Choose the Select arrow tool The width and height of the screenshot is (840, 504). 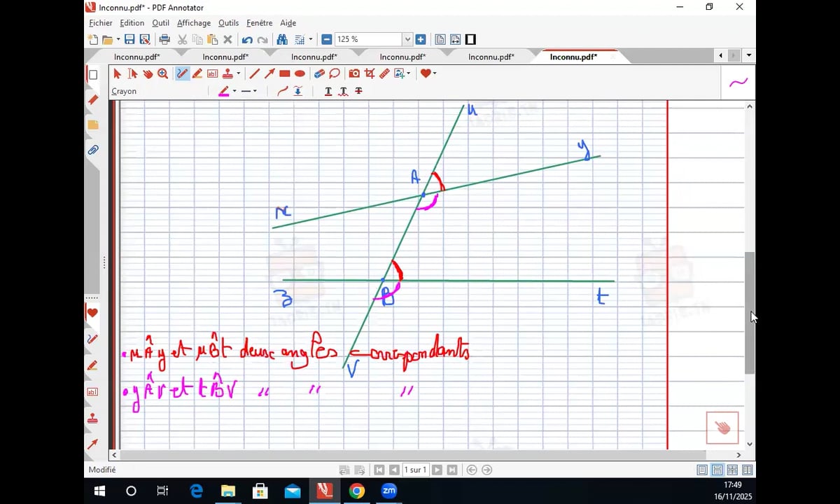[117, 73]
